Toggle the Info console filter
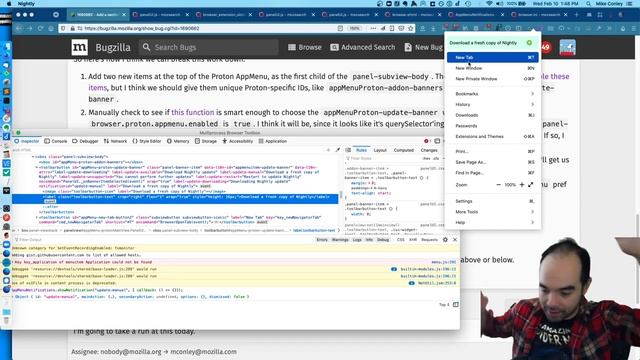Image resolution: width=640 pixels, height=360 pixels. coord(369,240)
